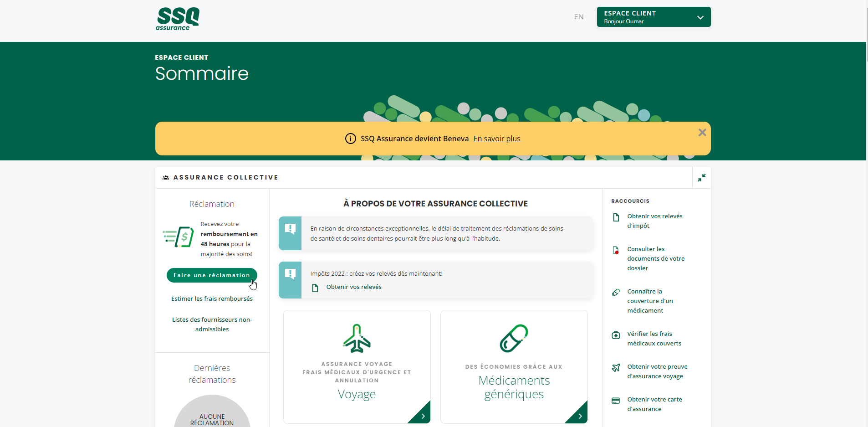Collapse the Assurance Collective panel
This screenshot has height=427, width=868.
click(702, 178)
